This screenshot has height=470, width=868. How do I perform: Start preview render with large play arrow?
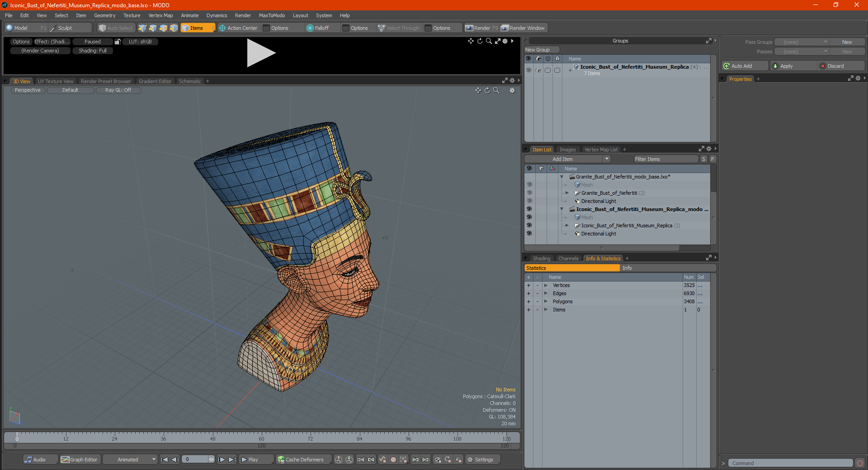point(261,53)
